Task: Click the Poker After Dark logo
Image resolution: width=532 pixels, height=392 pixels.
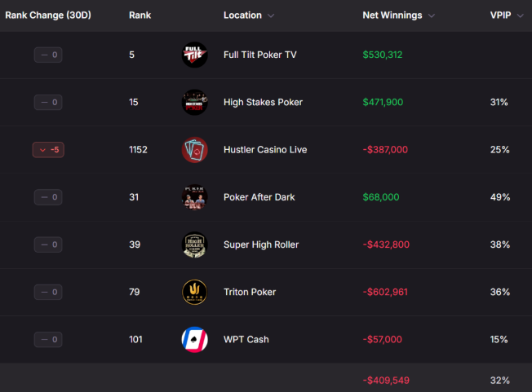Action: [194, 197]
